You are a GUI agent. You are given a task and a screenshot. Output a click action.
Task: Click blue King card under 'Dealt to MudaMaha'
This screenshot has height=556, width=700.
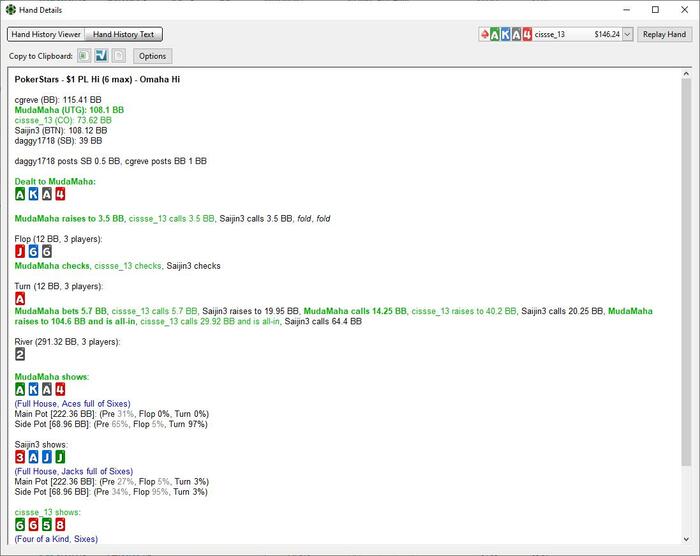click(33, 194)
